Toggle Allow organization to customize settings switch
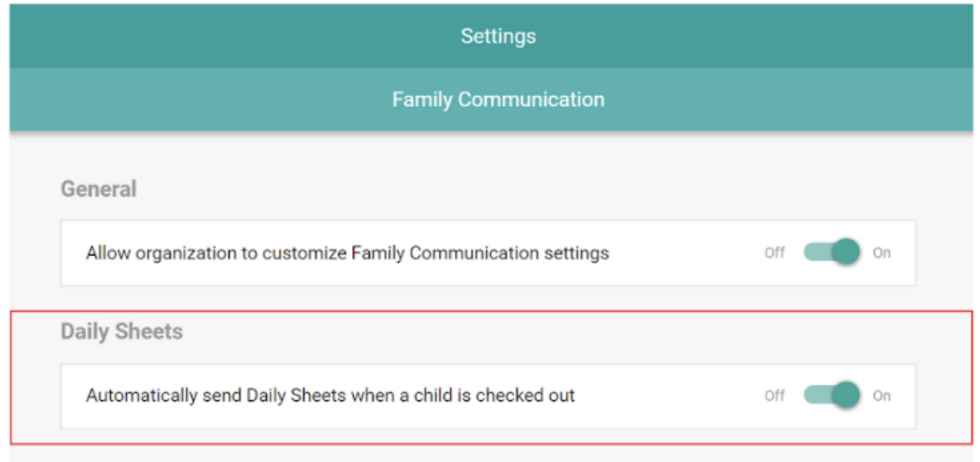The width and height of the screenshot is (980, 462). pos(831,253)
